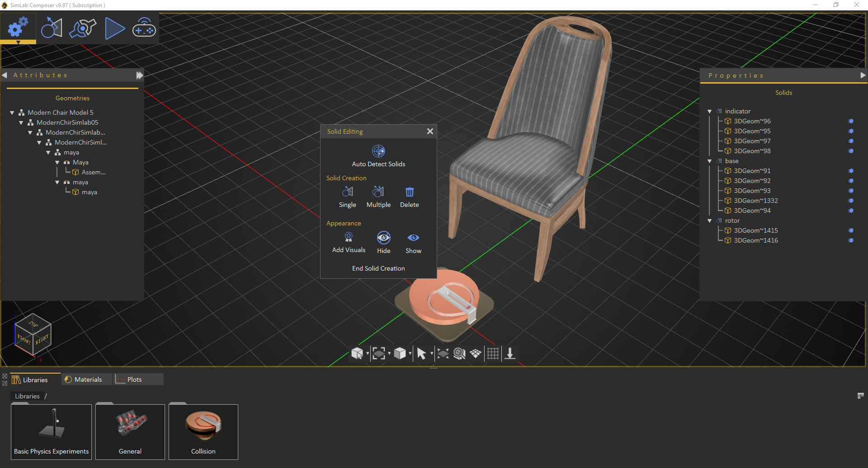The width and height of the screenshot is (868, 468).
Task: Click the pick mode cube icon
Action: pyautogui.click(x=357, y=353)
